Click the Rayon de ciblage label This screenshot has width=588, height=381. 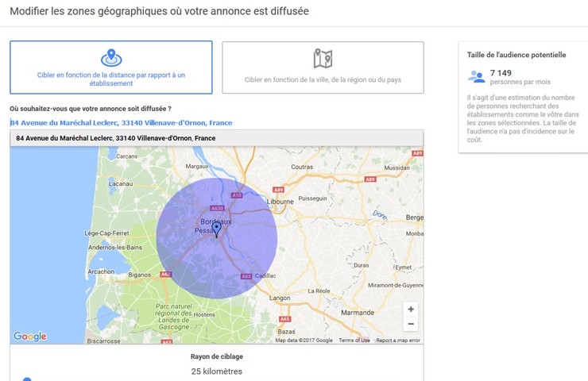click(217, 356)
